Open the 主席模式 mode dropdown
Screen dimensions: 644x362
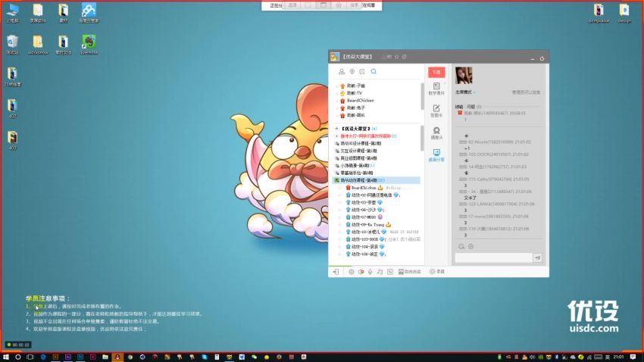(465, 92)
